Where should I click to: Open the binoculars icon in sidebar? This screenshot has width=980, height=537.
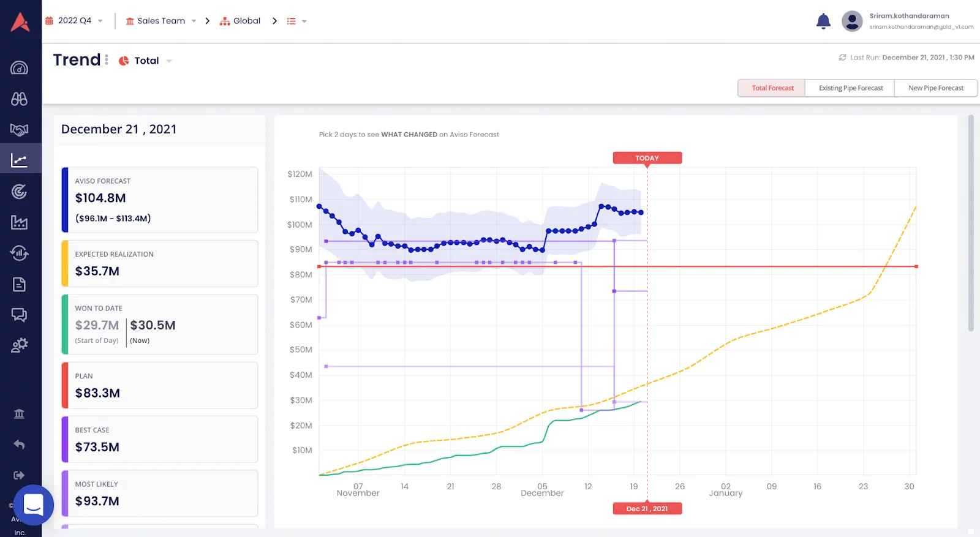[19, 99]
